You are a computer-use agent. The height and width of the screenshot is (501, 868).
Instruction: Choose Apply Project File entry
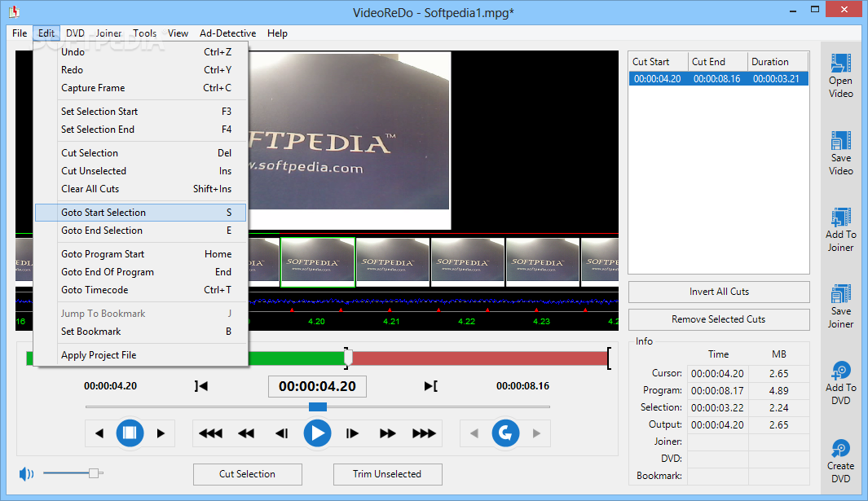pyautogui.click(x=141, y=355)
